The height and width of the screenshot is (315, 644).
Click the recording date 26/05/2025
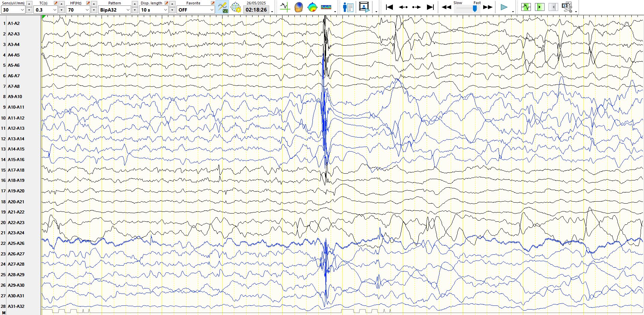pyautogui.click(x=256, y=3)
